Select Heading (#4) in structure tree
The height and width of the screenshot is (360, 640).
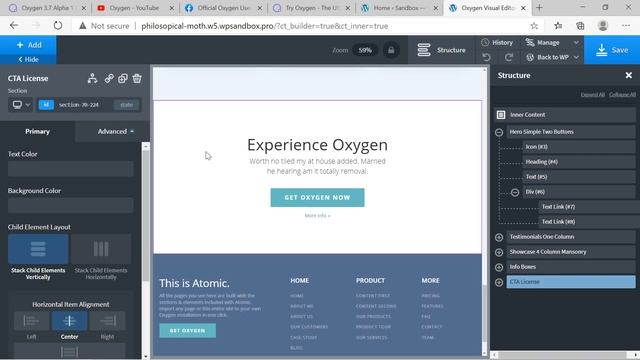579,162
